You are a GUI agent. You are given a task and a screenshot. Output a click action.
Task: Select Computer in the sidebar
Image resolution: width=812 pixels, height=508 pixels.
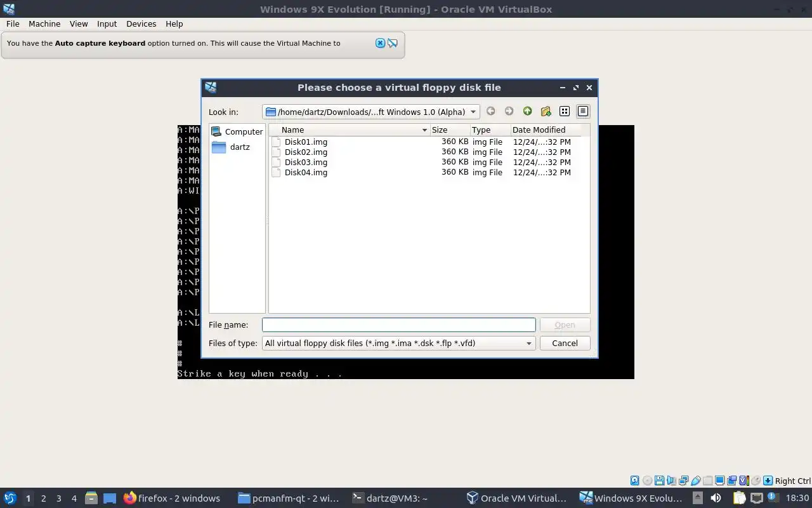[x=237, y=131]
